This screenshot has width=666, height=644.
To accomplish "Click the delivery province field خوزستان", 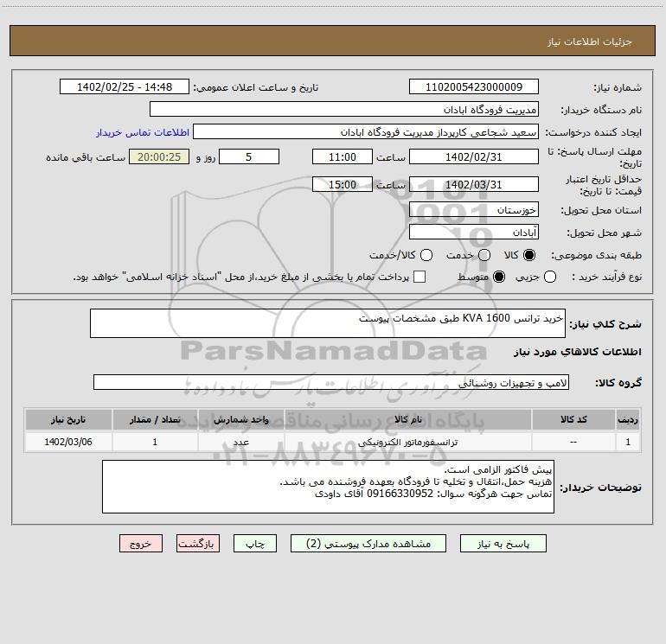I will (x=474, y=209).
